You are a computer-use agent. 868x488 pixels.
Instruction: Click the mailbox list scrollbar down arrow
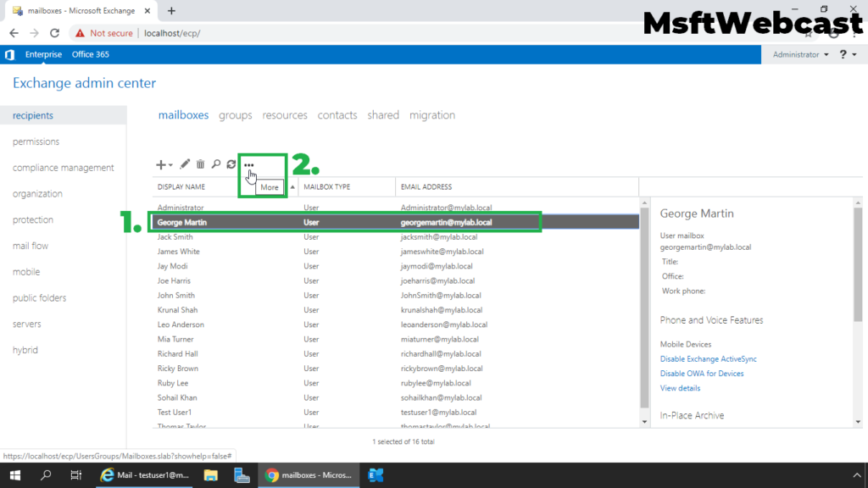point(644,422)
